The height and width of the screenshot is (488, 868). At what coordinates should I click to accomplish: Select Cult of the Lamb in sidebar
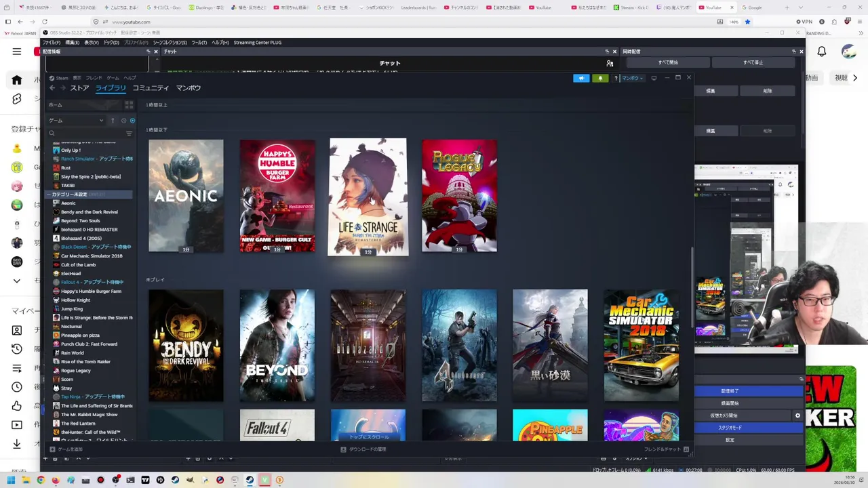tap(79, 265)
